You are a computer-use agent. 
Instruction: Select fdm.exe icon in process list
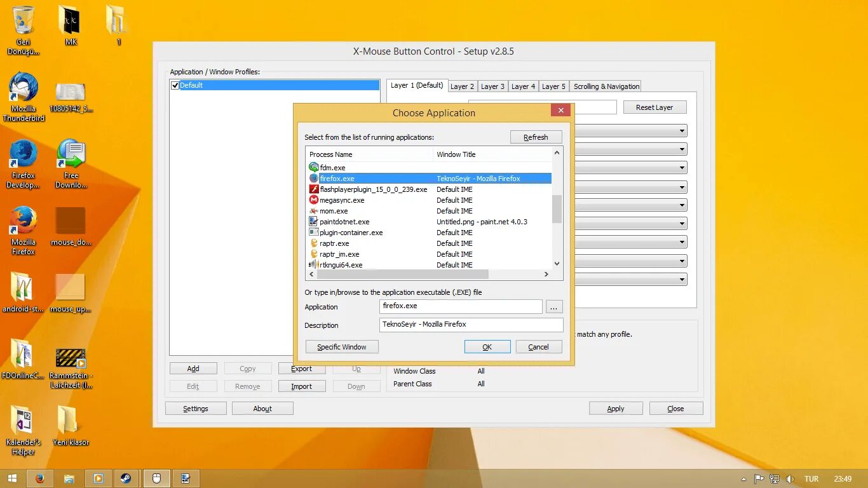pos(313,167)
